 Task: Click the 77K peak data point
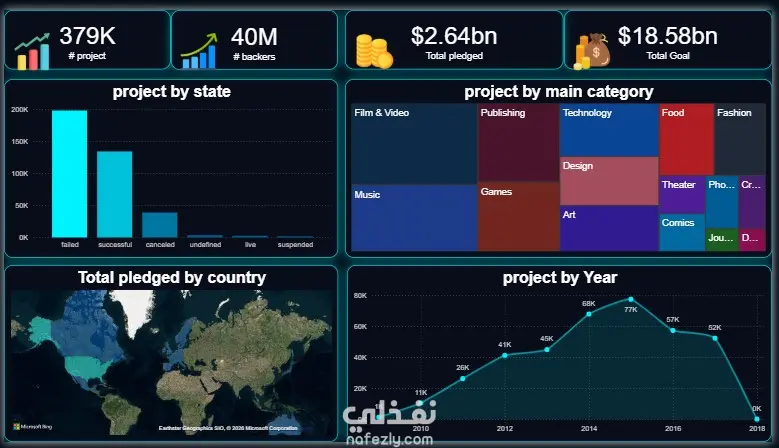[x=630, y=299]
